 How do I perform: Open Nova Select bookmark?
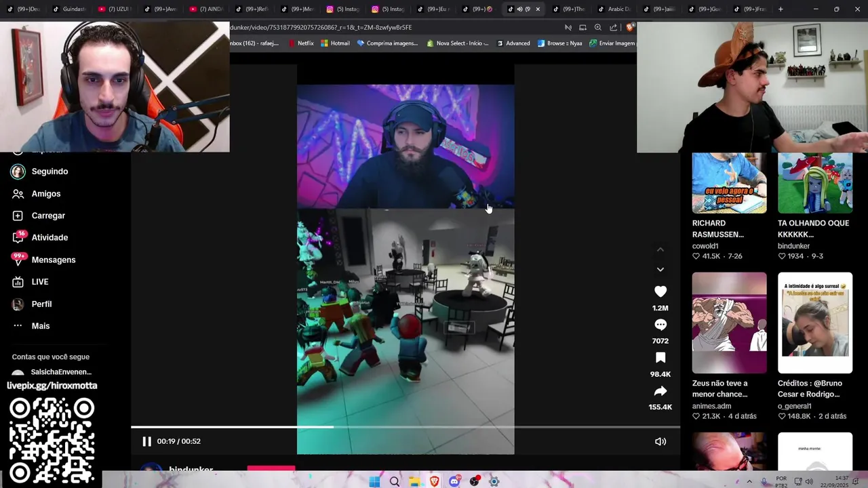458,43
